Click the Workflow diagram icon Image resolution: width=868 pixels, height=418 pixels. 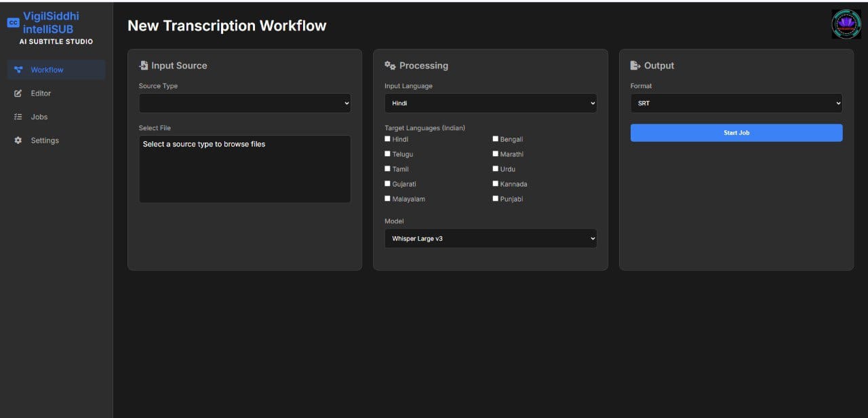(x=18, y=70)
